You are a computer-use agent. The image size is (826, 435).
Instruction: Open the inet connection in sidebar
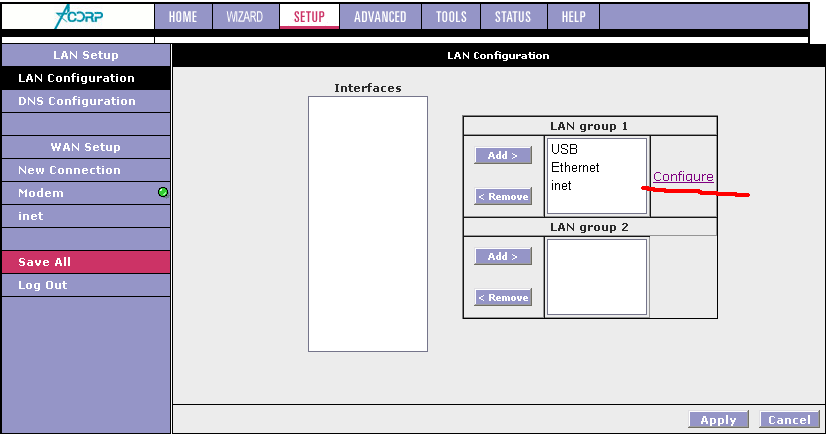[x=86, y=216]
